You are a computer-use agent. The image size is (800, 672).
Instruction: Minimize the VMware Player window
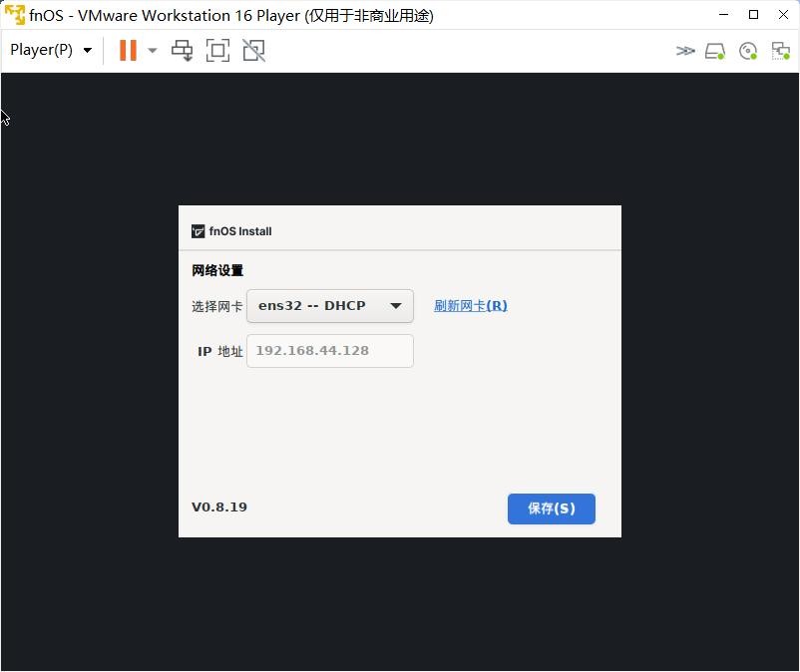(x=723, y=15)
